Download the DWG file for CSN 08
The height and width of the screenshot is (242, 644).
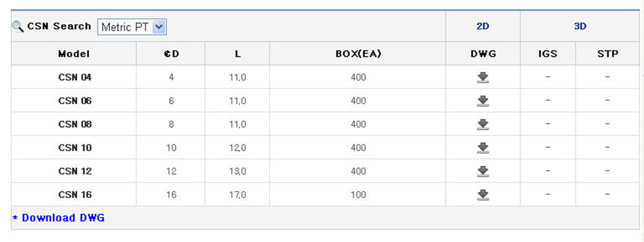pos(483,124)
